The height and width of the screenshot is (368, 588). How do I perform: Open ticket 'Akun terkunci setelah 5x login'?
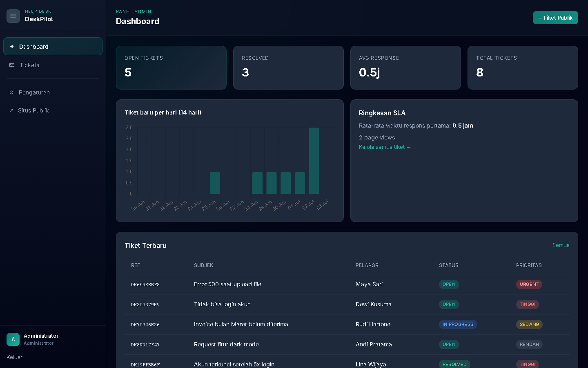[x=234, y=364]
